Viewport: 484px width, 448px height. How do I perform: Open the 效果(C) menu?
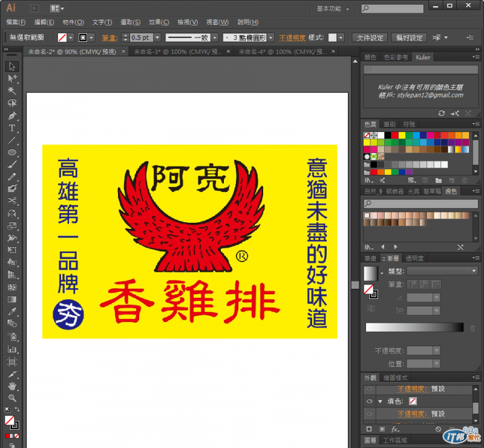pos(159,22)
